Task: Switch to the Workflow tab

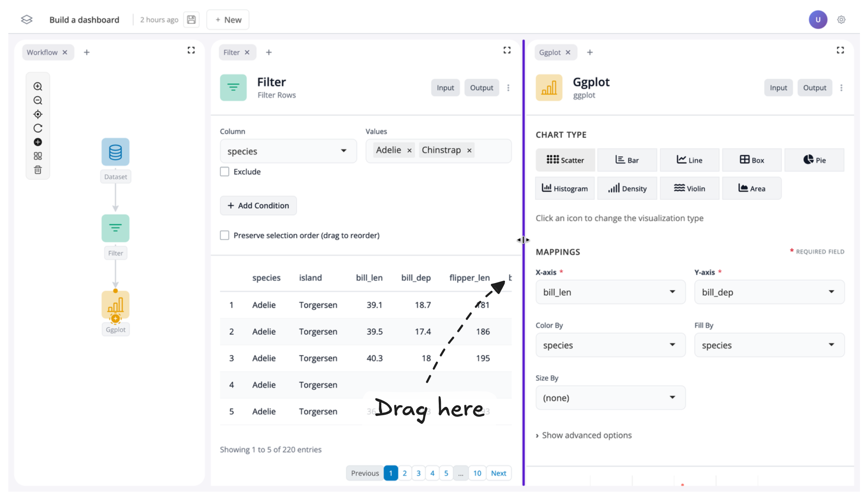Action: click(x=42, y=52)
